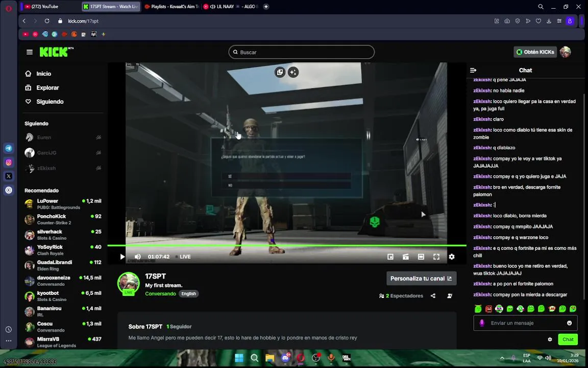The height and width of the screenshot is (368, 588).
Task: Play the stream with the play button
Action: coord(122,257)
